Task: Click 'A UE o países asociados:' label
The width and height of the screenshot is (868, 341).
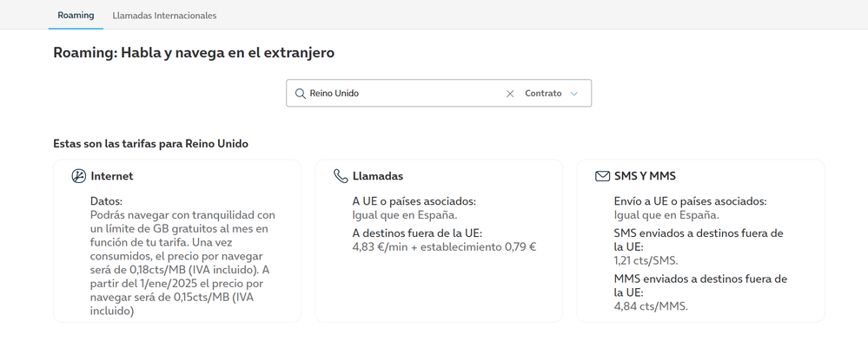Action: (x=414, y=201)
